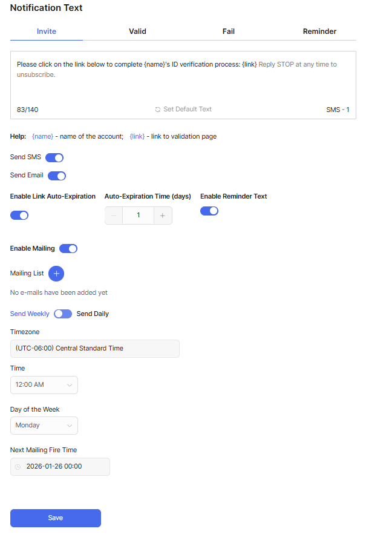Click the plus icon next to Mailing List
The image size is (392, 540).
coord(56,274)
